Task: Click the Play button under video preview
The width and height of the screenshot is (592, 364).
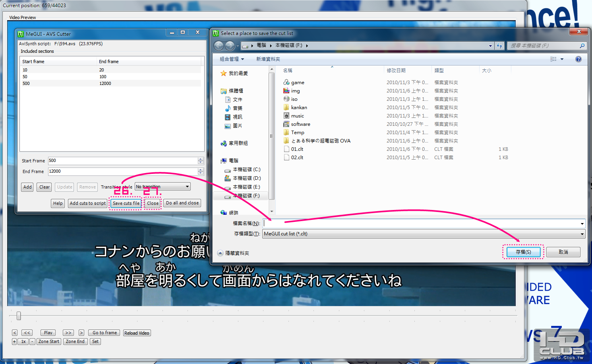Action: [48, 333]
